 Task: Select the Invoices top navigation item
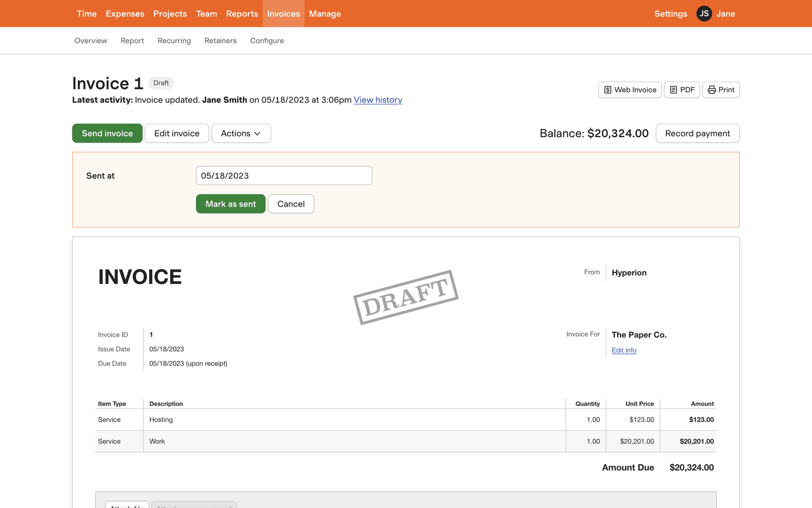tap(283, 14)
